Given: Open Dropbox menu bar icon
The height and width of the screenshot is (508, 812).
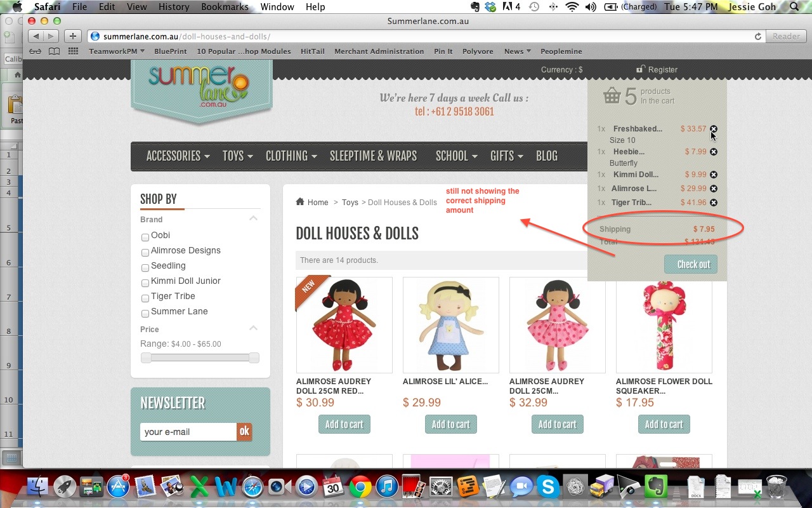Looking at the screenshot, I should (x=490, y=7).
